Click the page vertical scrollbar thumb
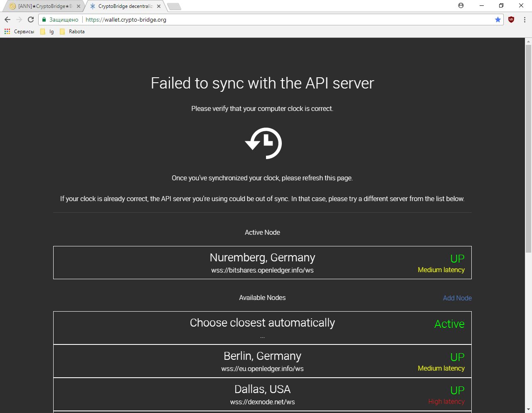Screen dimensions: 532x413 [x=528, y=148]
